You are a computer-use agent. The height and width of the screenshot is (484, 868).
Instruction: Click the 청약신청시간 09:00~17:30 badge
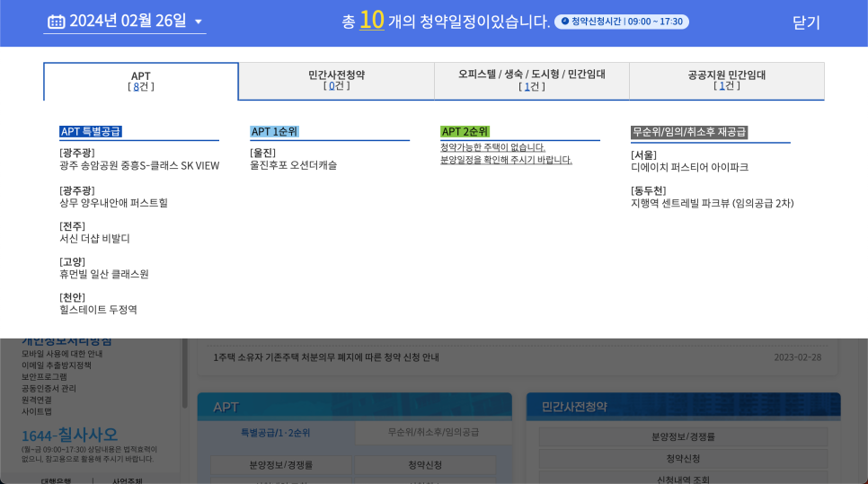point(622,22)
